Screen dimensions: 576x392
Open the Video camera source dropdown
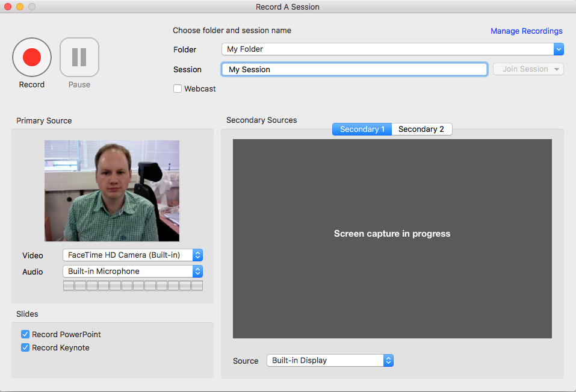click(132, 255)
